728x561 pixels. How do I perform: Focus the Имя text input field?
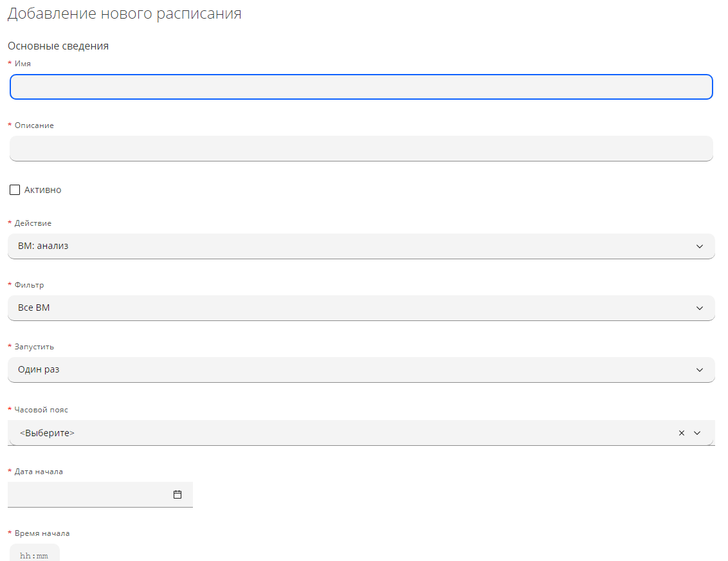point(361,87)
